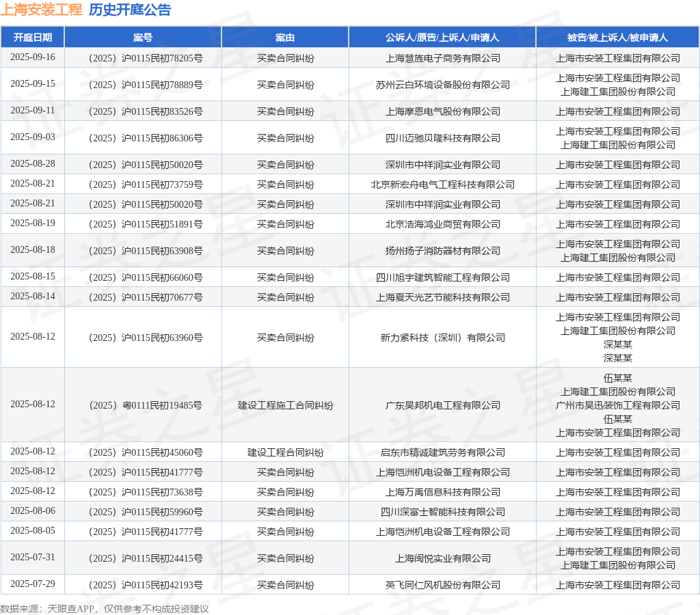Image resolution: width=700 pixels, height=615 pixels.
Task: Click the 建设工程合同纠纷 cause cell
Action: pos(285,452)
